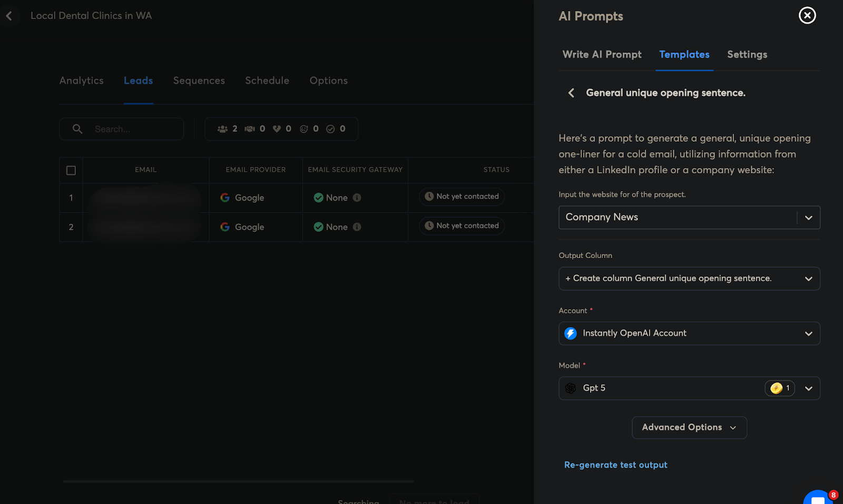Viewport: 843px width, 504px height.
Task: Expand Advanced Options
Action: [x=689, y=428]
